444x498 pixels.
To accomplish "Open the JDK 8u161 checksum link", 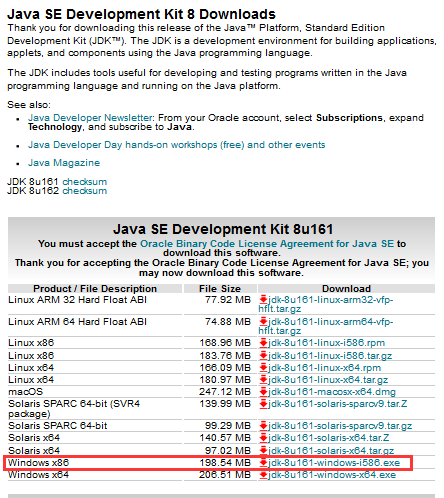I will 85,182.
